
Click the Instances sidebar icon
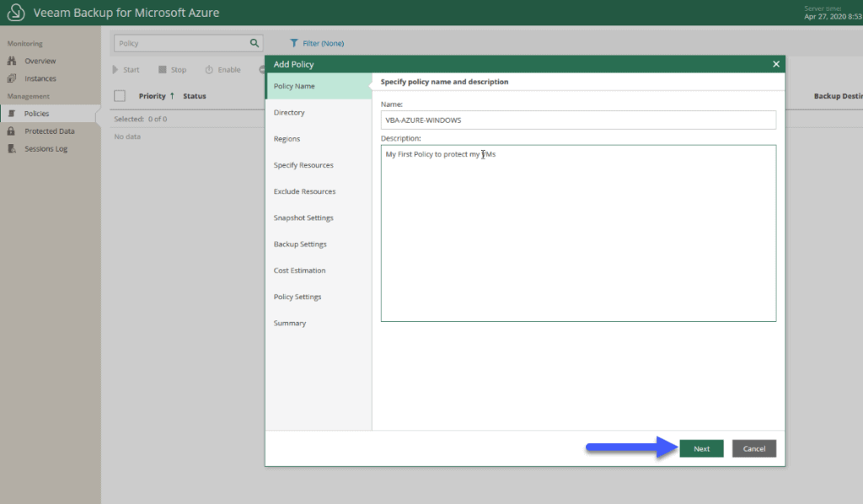point(12,78)
